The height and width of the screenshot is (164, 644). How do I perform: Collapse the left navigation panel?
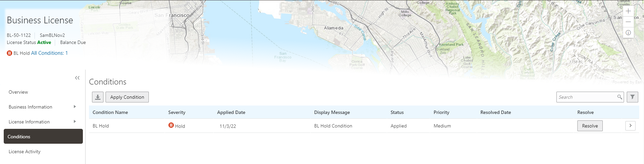[x=77, y=78]
